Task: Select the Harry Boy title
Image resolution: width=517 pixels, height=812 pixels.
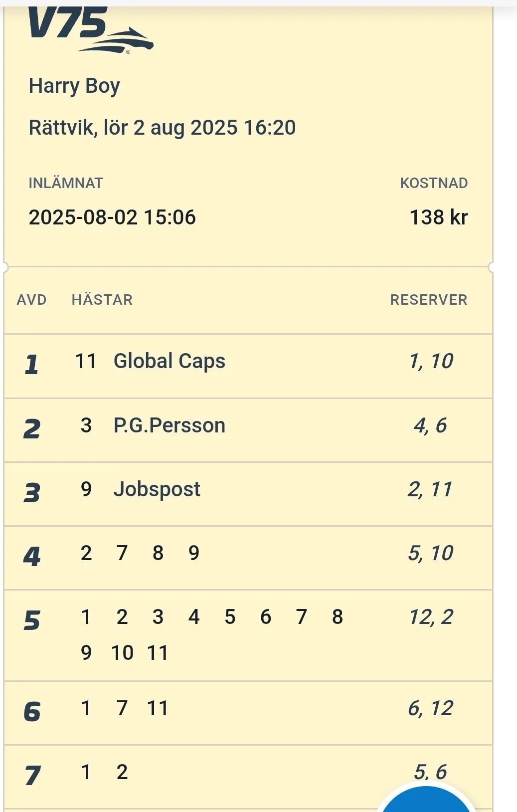Action: (x=74, y=86)
